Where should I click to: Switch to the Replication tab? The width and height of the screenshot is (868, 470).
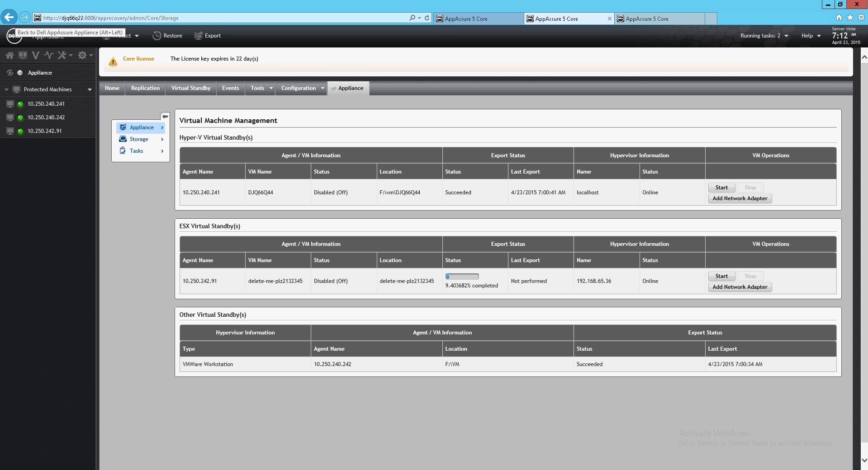pos(145,88)
